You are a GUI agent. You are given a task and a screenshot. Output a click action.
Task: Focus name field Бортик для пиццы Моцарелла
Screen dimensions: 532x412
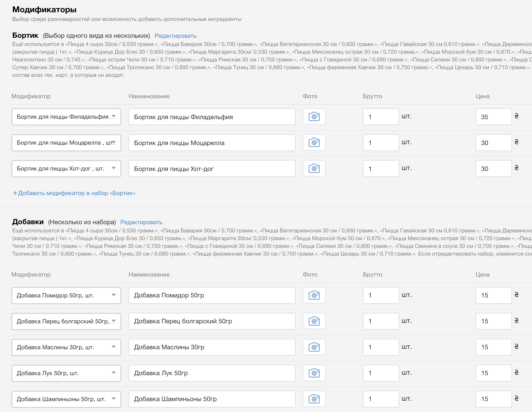(212, 143)
